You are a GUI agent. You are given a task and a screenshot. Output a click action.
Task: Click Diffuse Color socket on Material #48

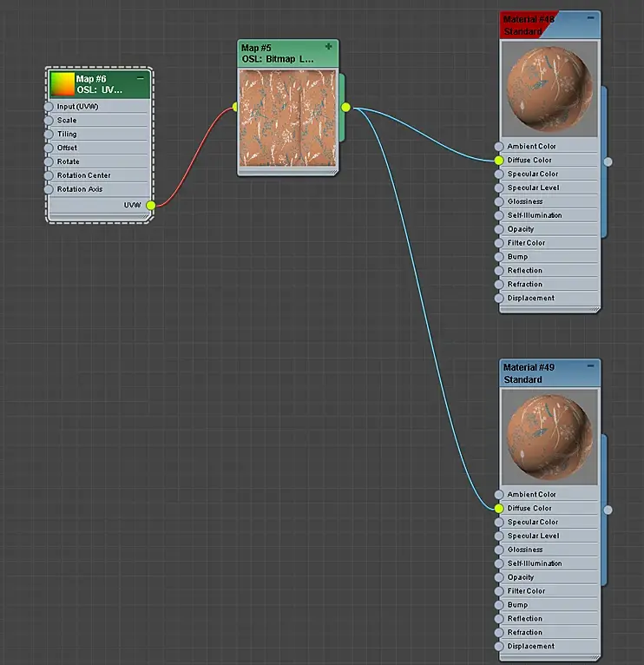(x=499, y=161)
